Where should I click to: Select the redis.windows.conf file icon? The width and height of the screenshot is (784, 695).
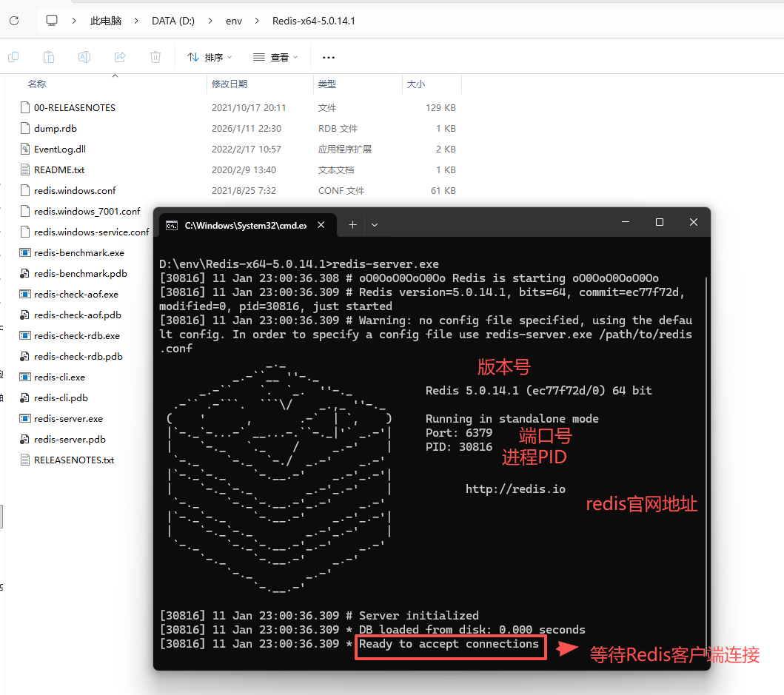[x=25, y=190]
